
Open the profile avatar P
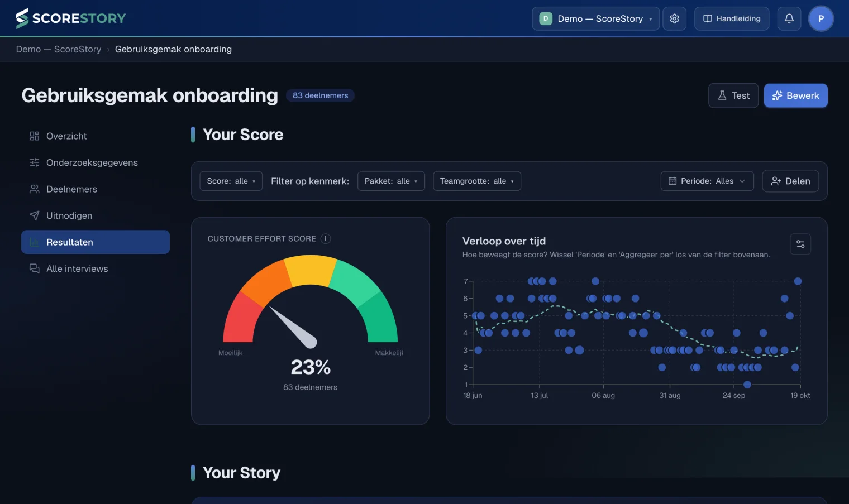821,18
